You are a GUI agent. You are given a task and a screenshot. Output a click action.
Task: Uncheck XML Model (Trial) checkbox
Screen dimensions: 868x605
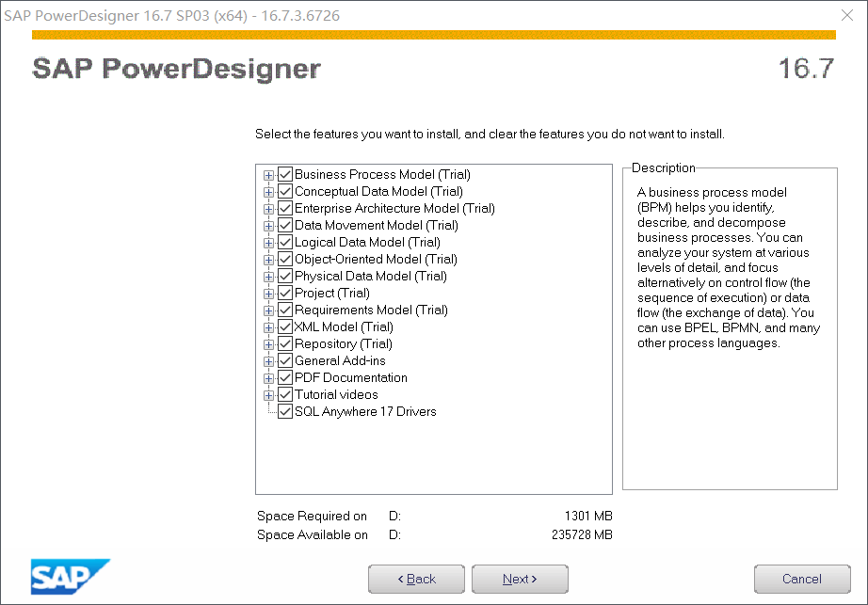coord(285,326)
